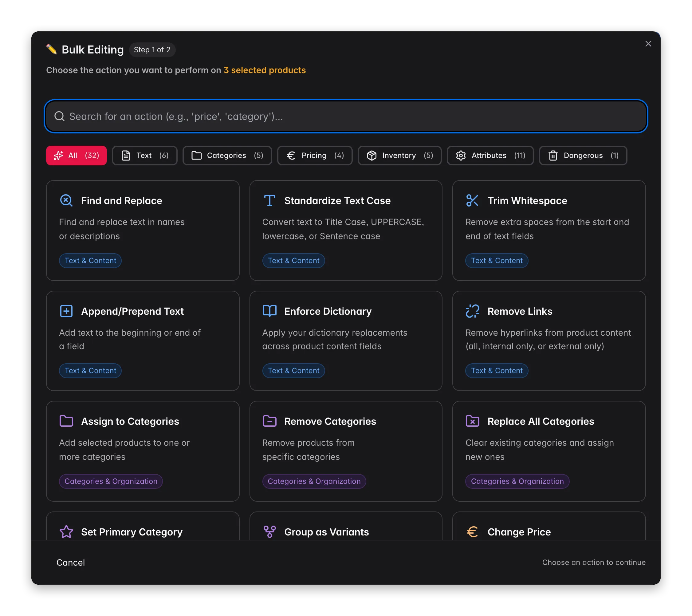Click the '3 selected products' text
692x616 pixels.
click(x=264, y=70)
